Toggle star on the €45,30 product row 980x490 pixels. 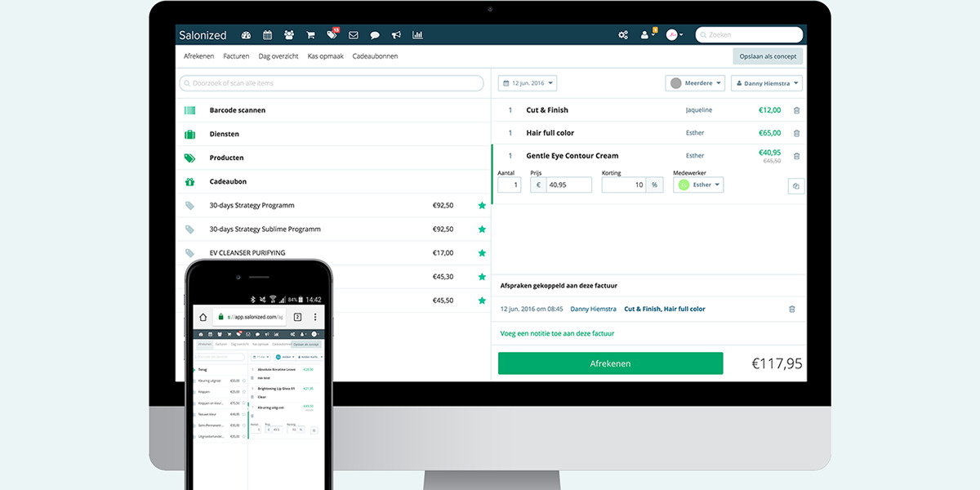tap(482, 277)
